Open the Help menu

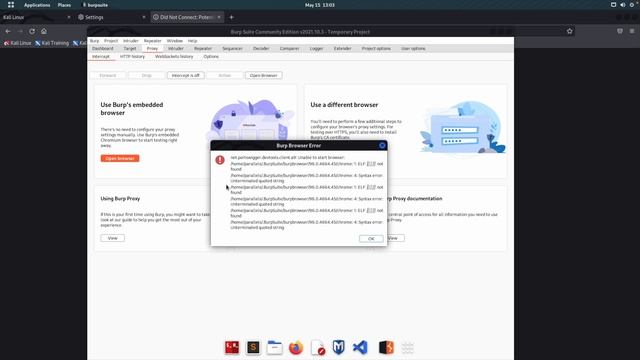(192, 41)
